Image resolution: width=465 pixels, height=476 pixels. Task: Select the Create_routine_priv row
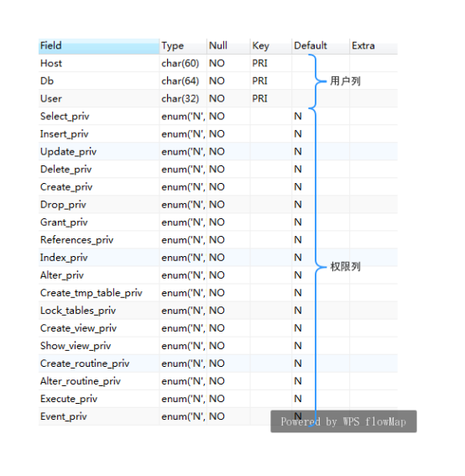click(218, 364)
